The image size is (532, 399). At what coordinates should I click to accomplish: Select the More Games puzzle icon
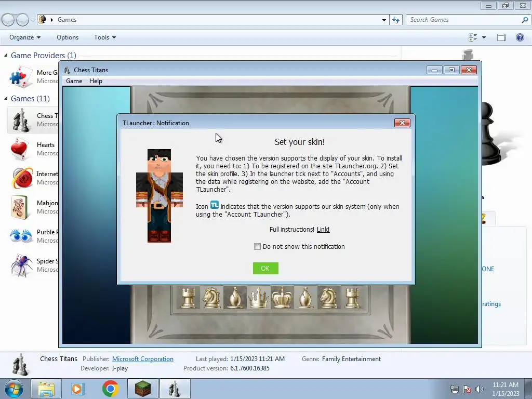click(x=21, y=76)
